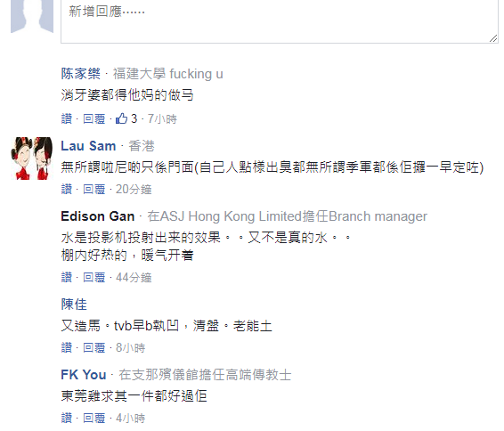This screenshot has width=504, height=431.
Task: Click 讚 under FK You's comment
Action: coord(67,418)
